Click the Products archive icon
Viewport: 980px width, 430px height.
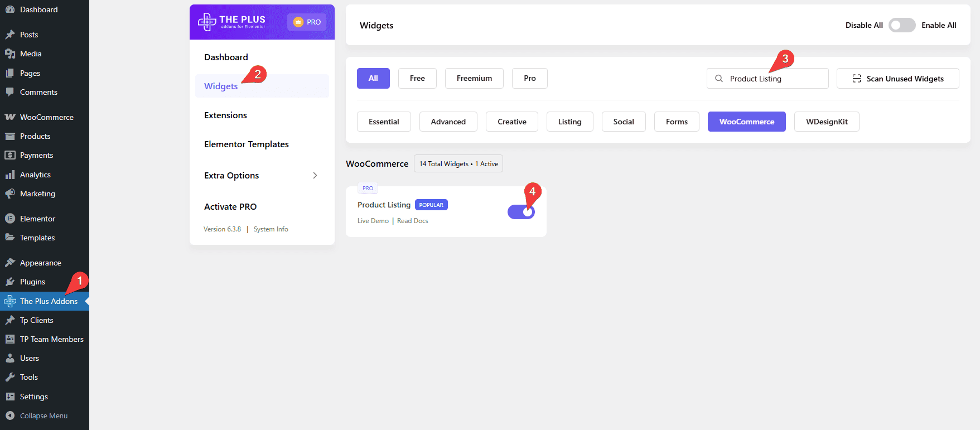[10, 136]
